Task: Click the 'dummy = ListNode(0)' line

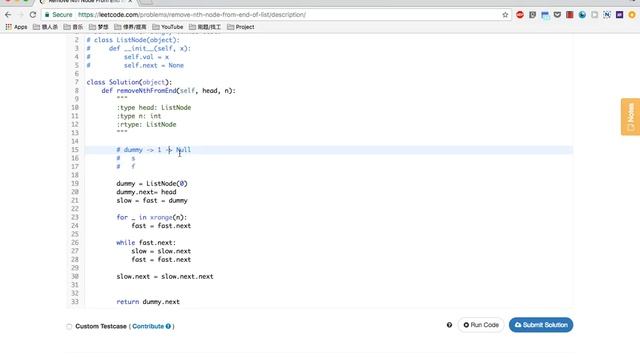Action: (x=152, y=183)
